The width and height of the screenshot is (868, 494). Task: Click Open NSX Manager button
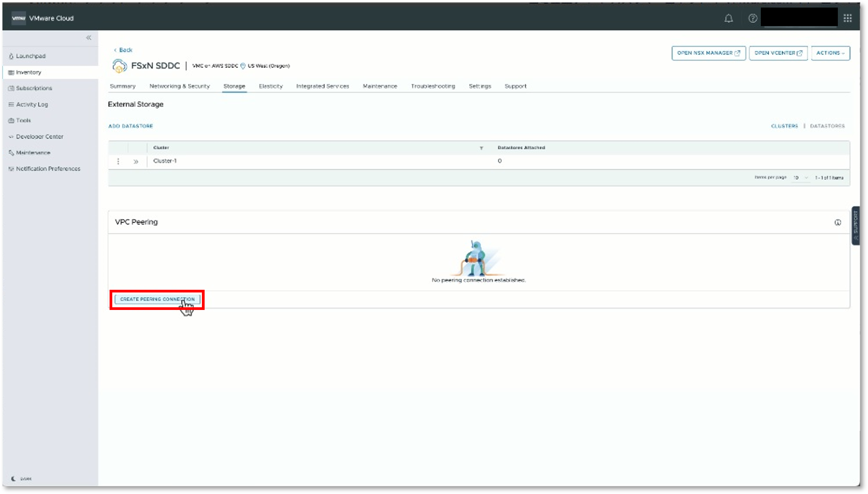click(x=708, y=53)
